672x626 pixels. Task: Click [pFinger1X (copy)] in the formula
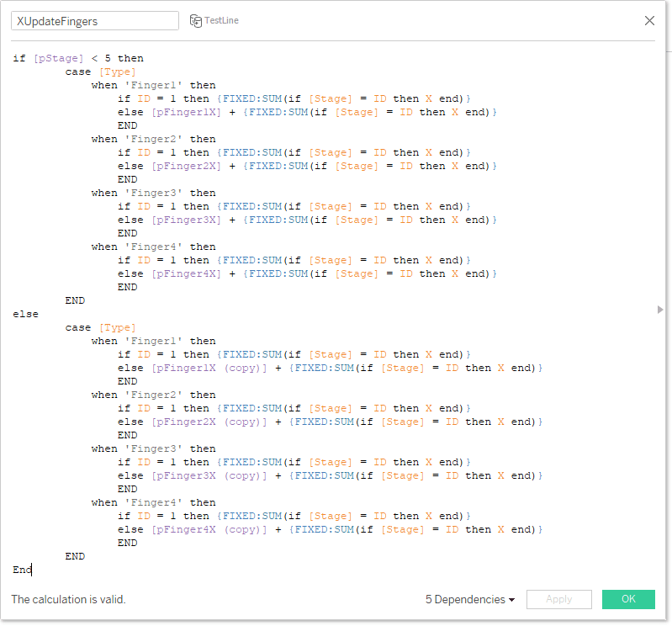click(x=209, y=368)
